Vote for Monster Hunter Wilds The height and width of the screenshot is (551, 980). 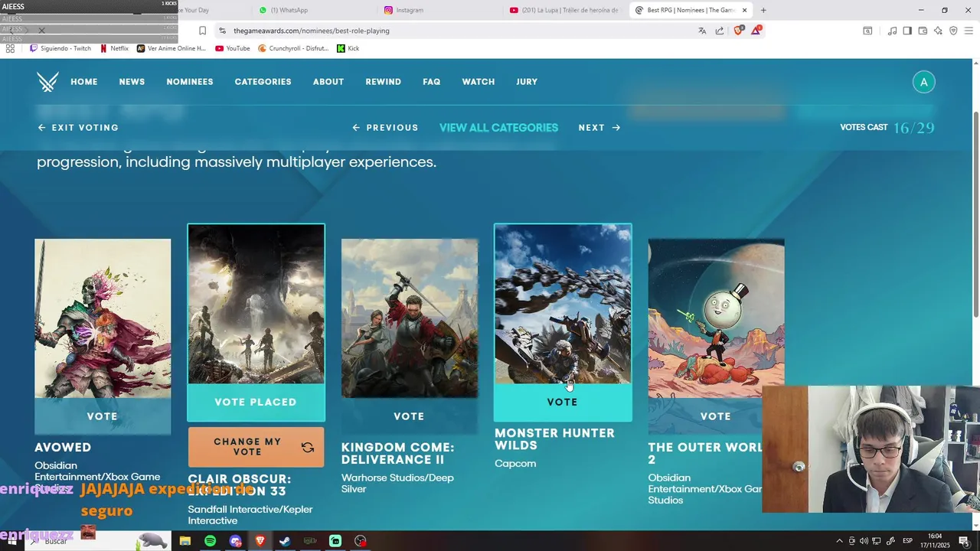(x=563, y=403)
